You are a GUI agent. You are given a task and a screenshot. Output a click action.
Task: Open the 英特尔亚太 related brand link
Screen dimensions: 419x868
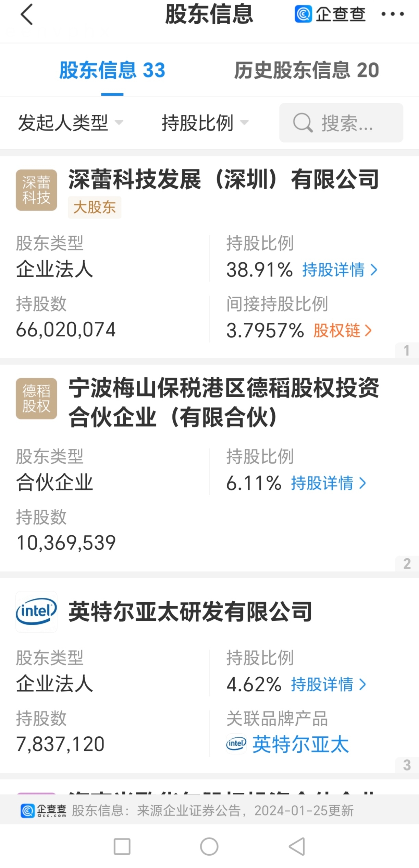coord(300,745)
